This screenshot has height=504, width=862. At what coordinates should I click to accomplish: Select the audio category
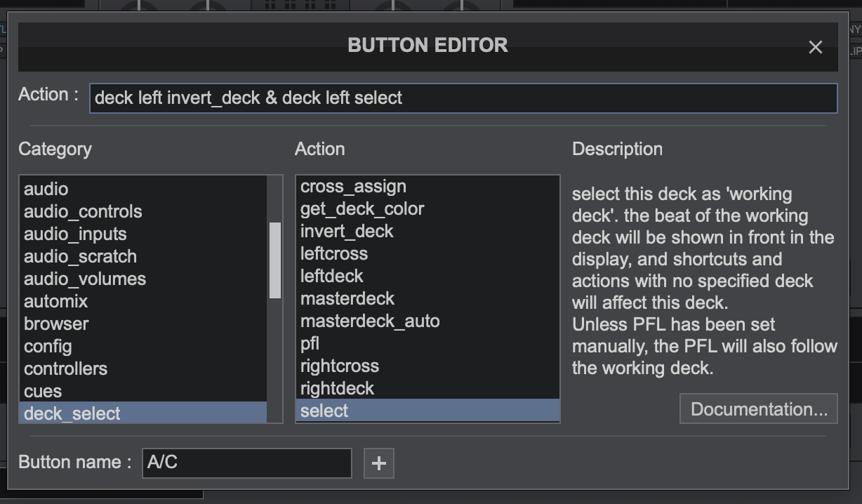tap(143, 189)
